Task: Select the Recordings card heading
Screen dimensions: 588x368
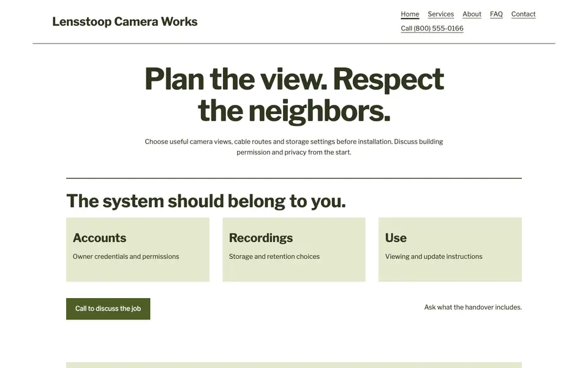Action: click(x=261, y=238)
